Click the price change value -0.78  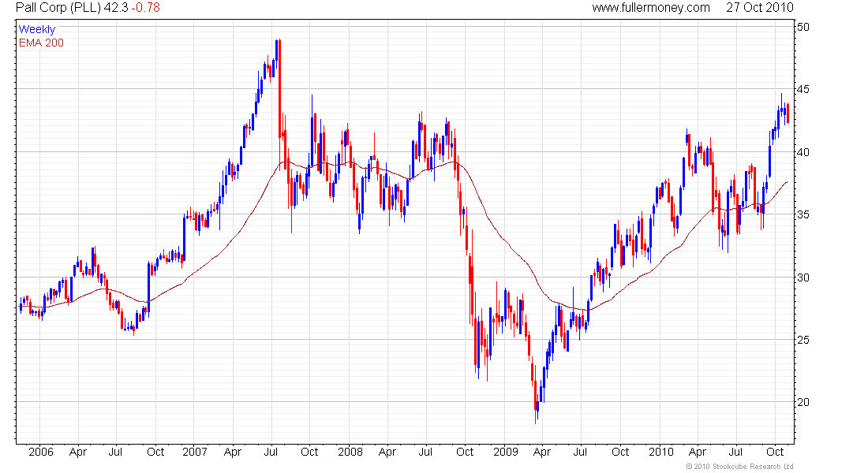[x=146, y=8]
